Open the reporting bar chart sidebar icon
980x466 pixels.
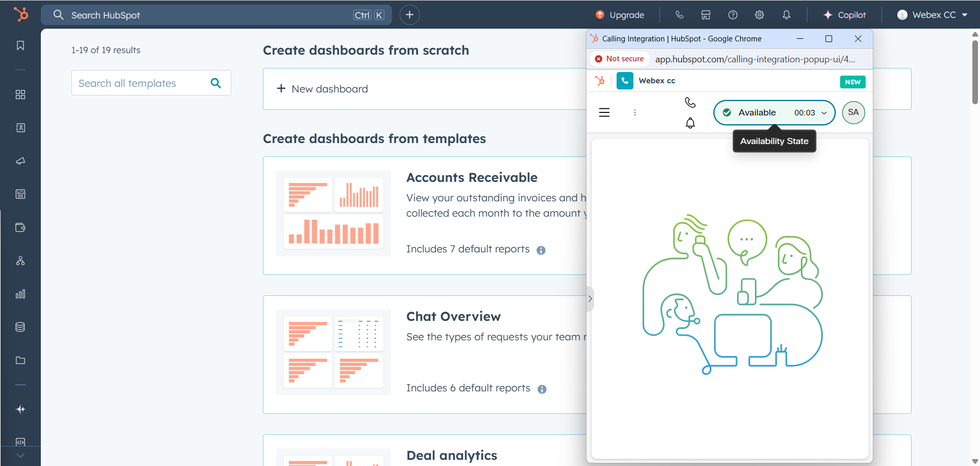coord(20,294)
